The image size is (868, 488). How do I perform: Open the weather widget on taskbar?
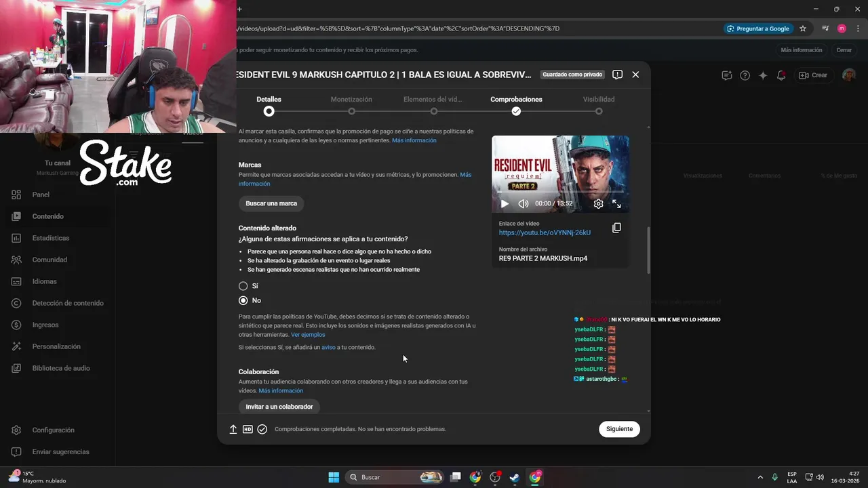(38, 477)
